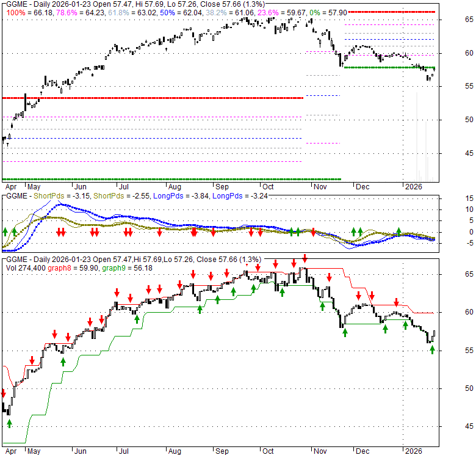Viewport: 476px width, 455px height.
Task: Click the Dec month label under the bottom chart
Action: tap(362, 451)
